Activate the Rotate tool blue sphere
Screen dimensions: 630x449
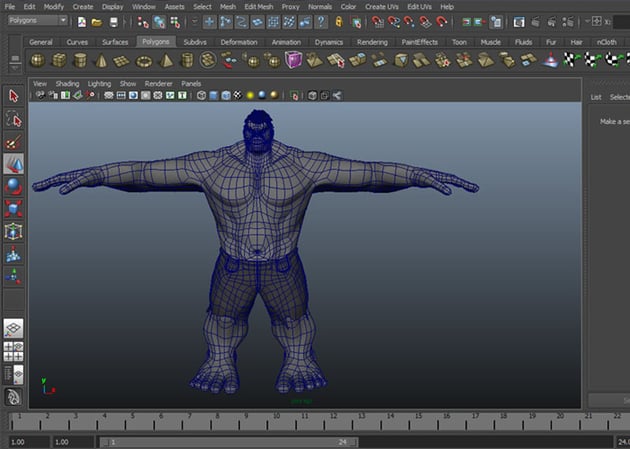[14, 187]
